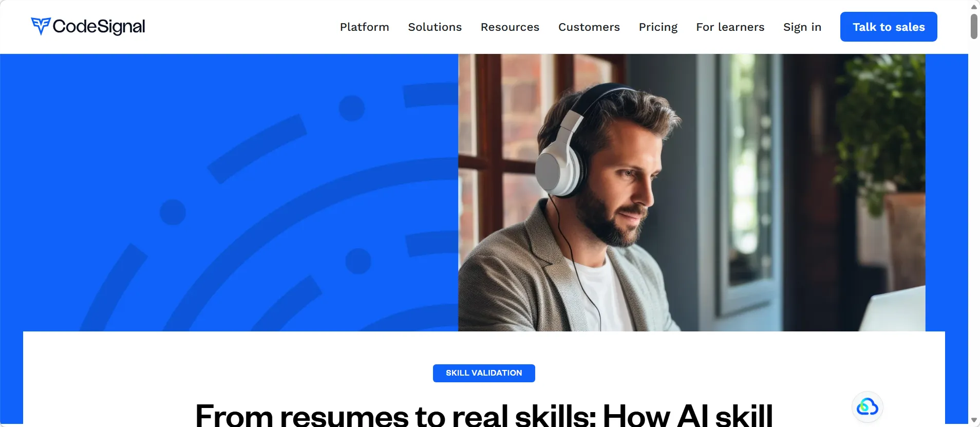The width and height of the screenshot is (980, 427).
Task: Click the vertical scrollbar thumb
Action: pyautogui.click(x=974, y=26)
